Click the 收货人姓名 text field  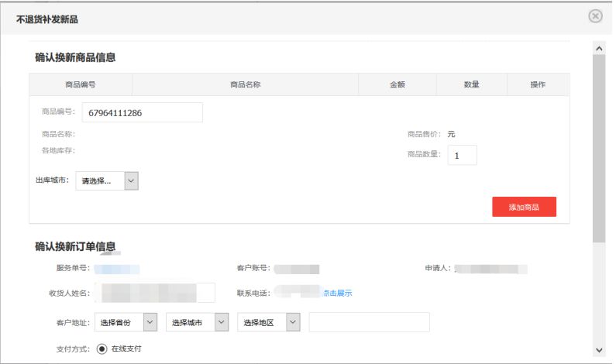(x=159, y=293)
